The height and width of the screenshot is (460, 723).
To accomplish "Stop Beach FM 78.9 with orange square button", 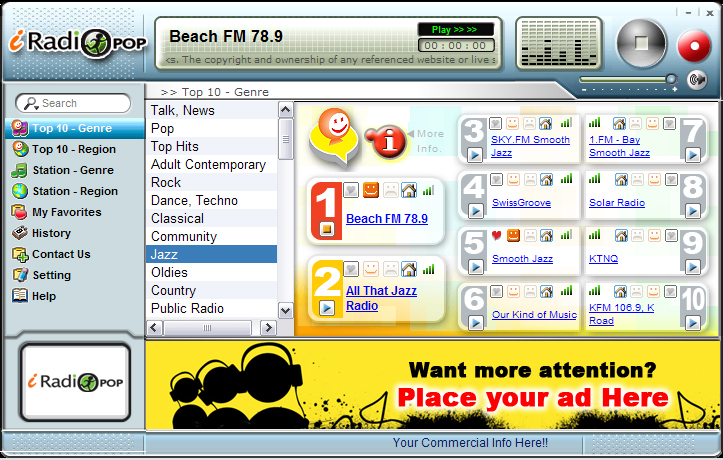I will [x=326, y=228].
